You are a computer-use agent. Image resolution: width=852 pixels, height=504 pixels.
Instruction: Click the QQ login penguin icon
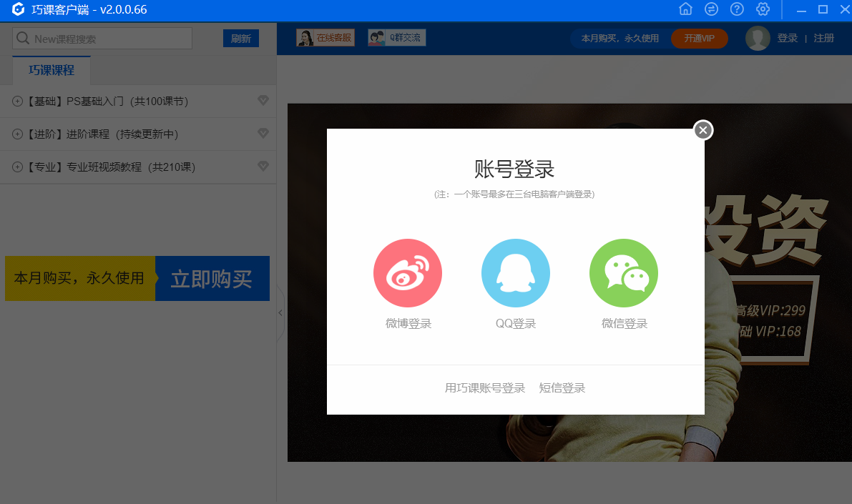tap(515, 273)
